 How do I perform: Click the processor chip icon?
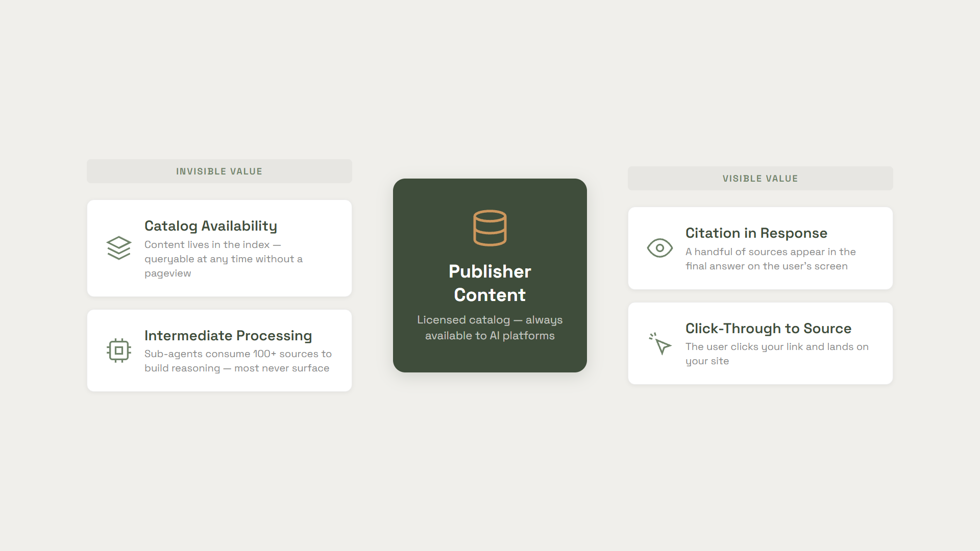(x=119, y=350)
